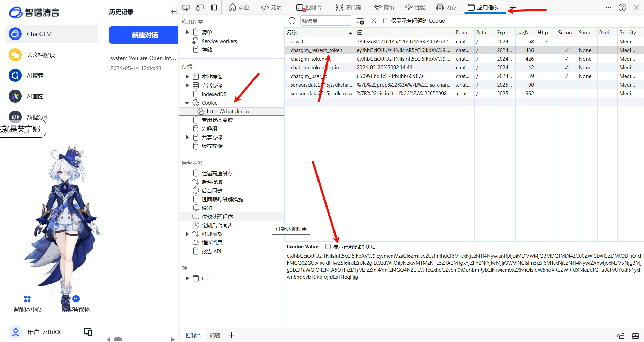The width and height of the screenshot is (644, 342).
Task: Click the cookie filter input field
Action: tap(326, 21)
